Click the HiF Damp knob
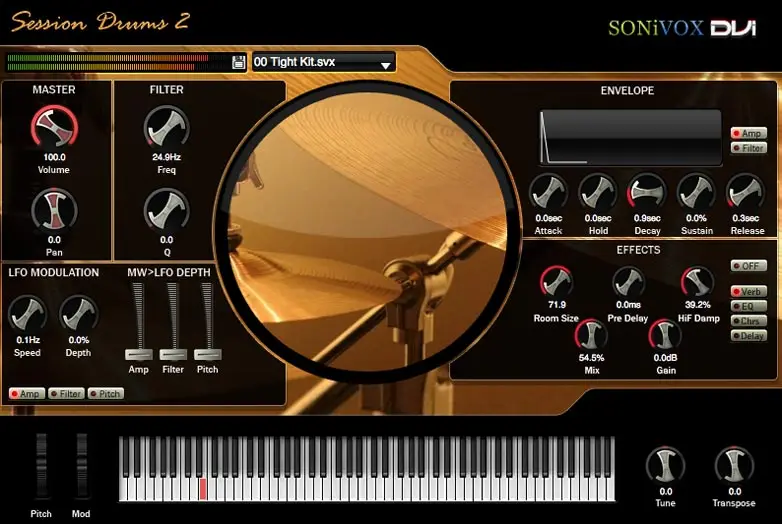The width and height of the screenshot is (782, 524). (698, 282)
